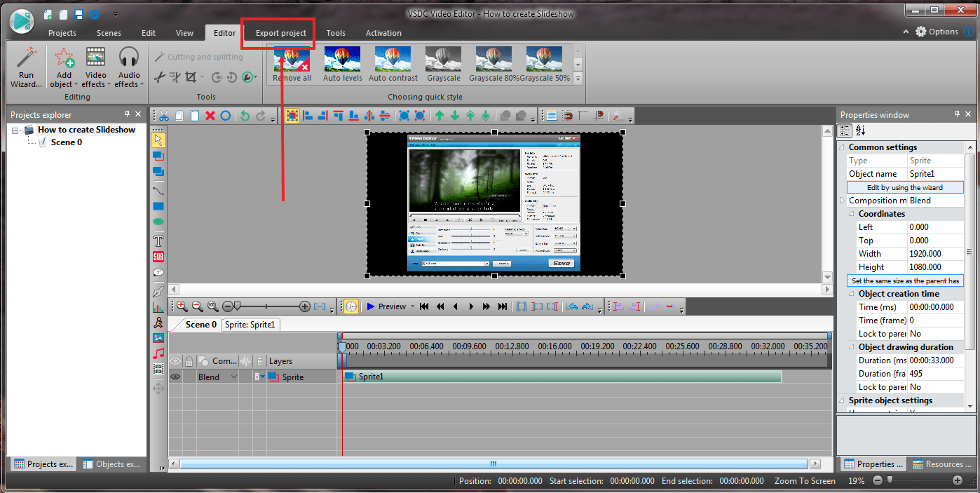Click the music note audio tool
Image resolution: width=980 pixels, height=493 pixels.
pyautogui.click(x=158, y=353)
